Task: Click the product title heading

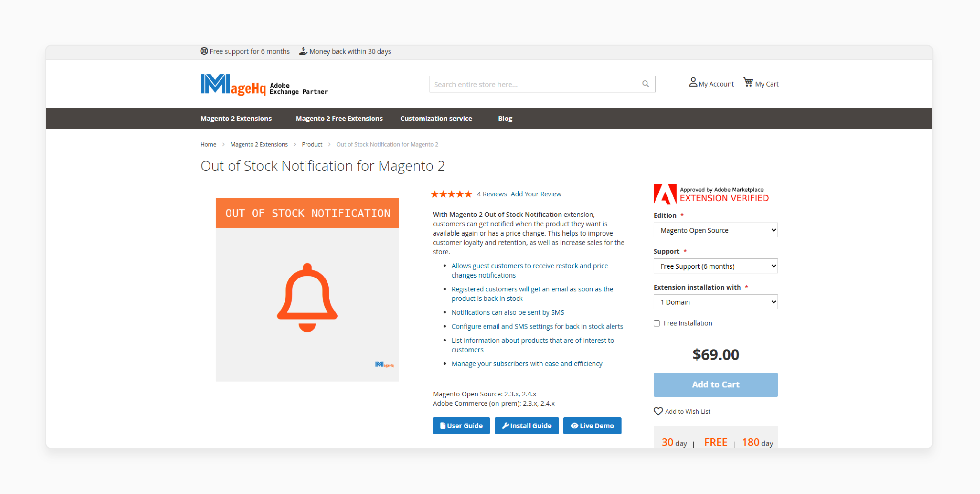Action: (x=322, y=166)
